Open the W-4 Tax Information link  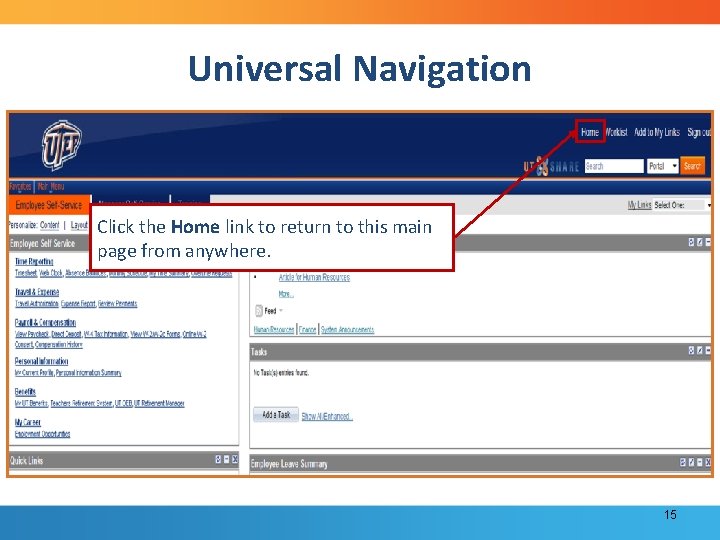[106, 334]
